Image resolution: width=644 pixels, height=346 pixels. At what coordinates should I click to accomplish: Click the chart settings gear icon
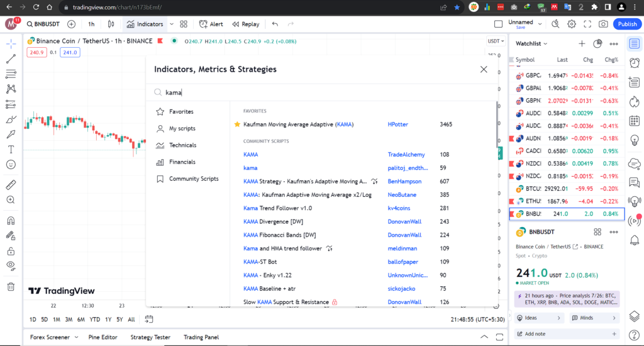point(572,24)
